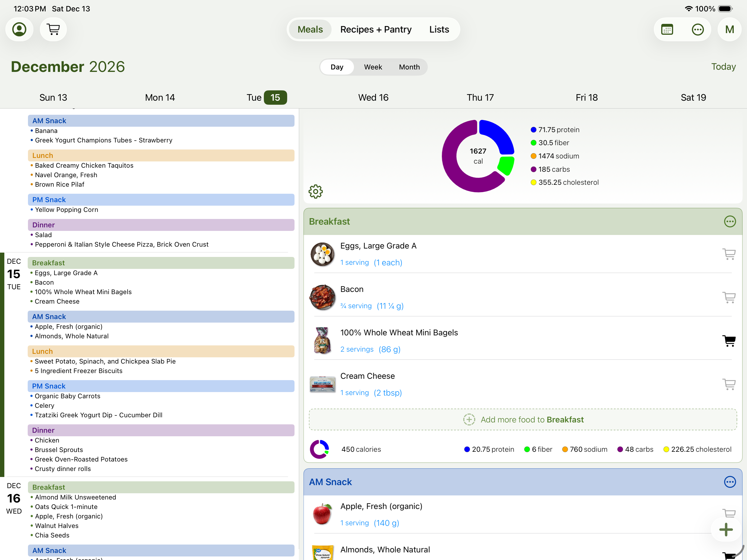Select the Wed 16 date header
Viewport: 747px width, 560px height.
click(373, 97)
